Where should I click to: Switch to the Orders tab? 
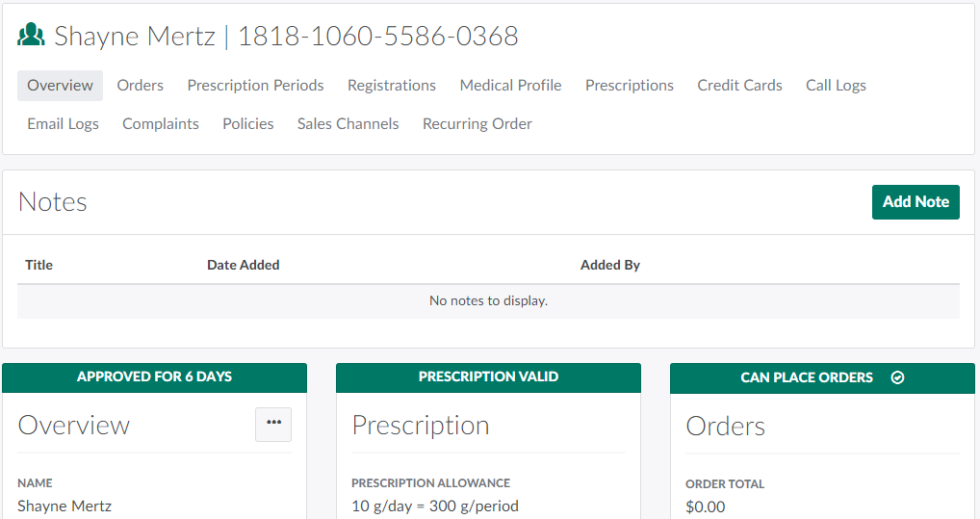coord(141,86)
